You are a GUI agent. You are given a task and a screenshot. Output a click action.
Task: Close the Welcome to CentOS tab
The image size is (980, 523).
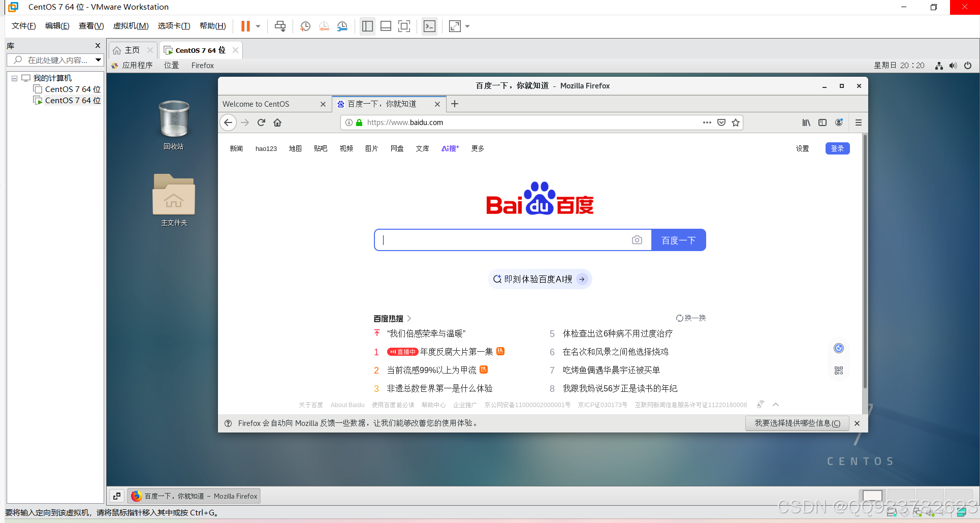click(323, 104)
